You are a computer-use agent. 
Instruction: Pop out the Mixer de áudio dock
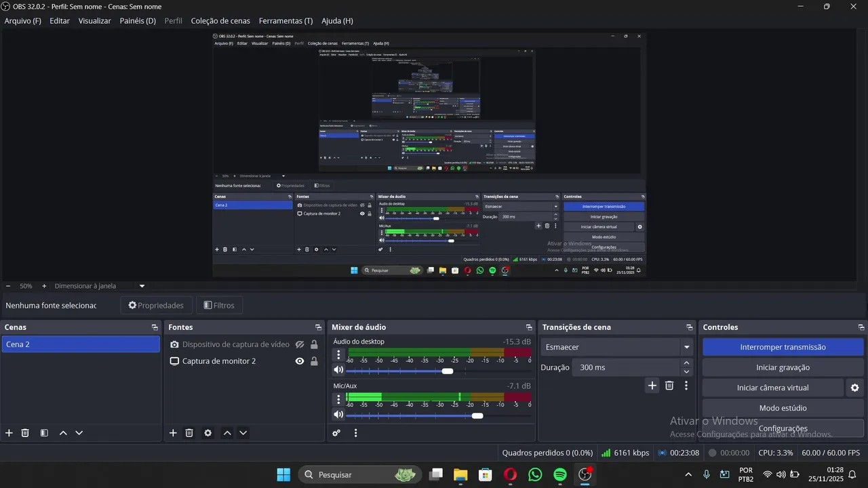click(x=529, y=327)
